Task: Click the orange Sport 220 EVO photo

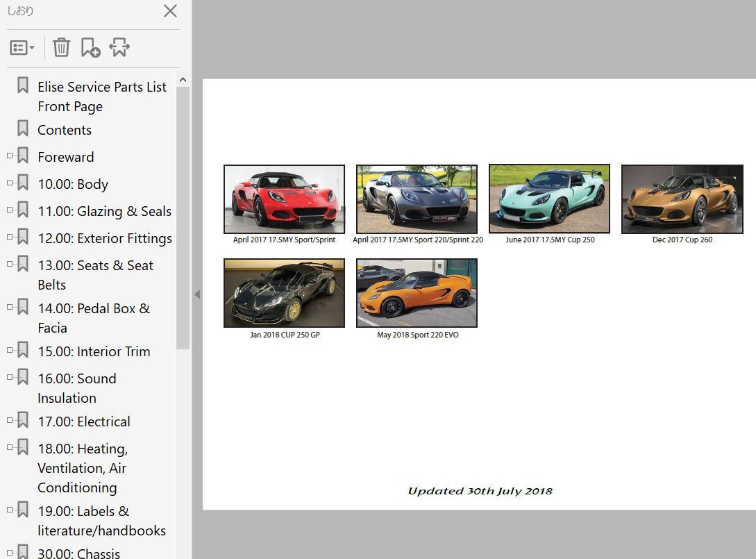Action: tap(417, 293)
